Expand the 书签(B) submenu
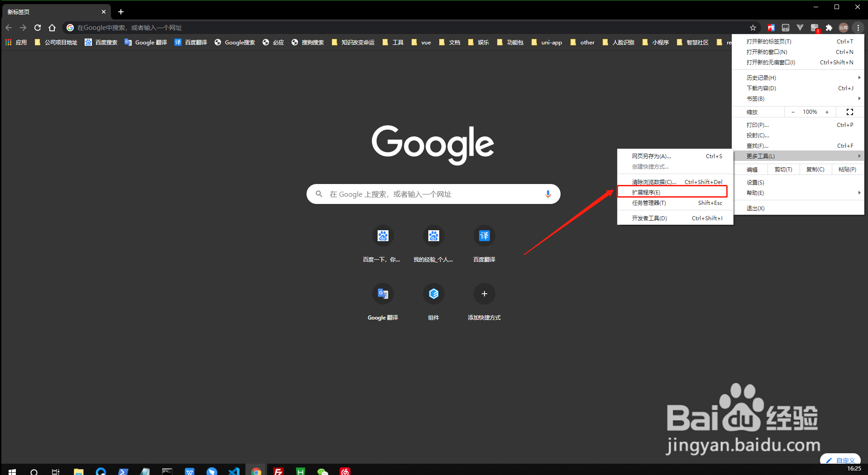This screenshot has width=868, height=475. (798, 98)
